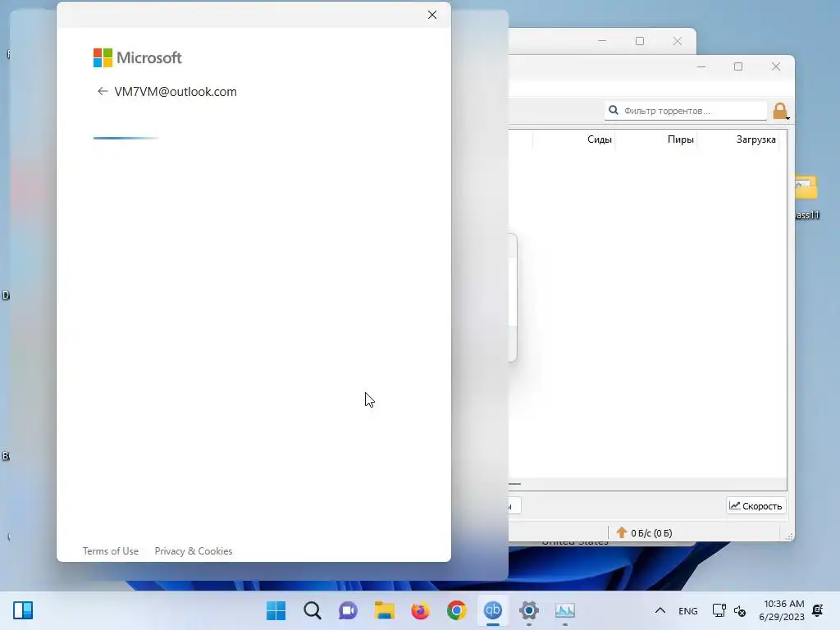Open File Explorer from taskbar
840x630 pixels.
pos(384,610)
